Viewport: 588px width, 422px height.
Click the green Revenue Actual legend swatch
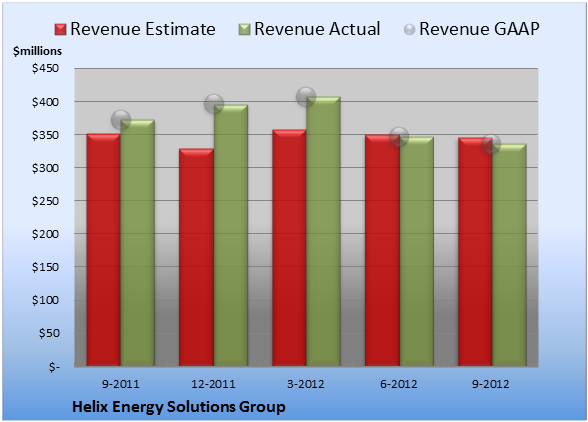coord(244,30)
